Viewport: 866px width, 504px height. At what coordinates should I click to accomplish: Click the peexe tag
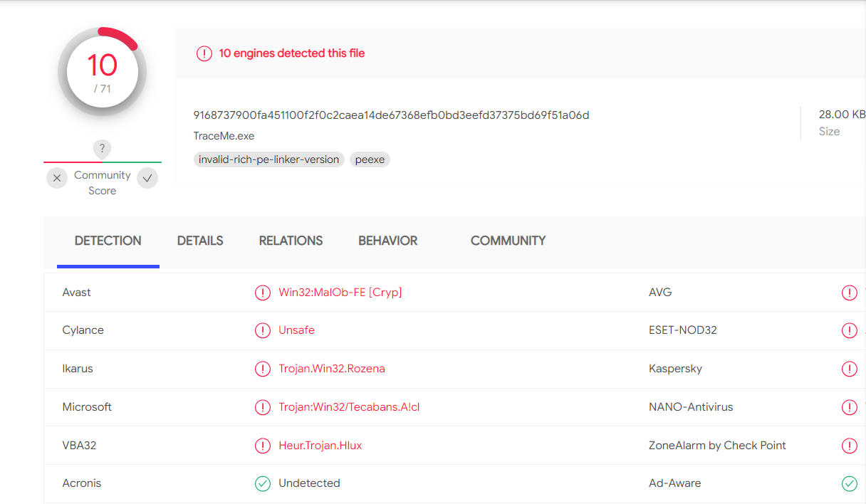pyautogui.click(x=370, y=159)
